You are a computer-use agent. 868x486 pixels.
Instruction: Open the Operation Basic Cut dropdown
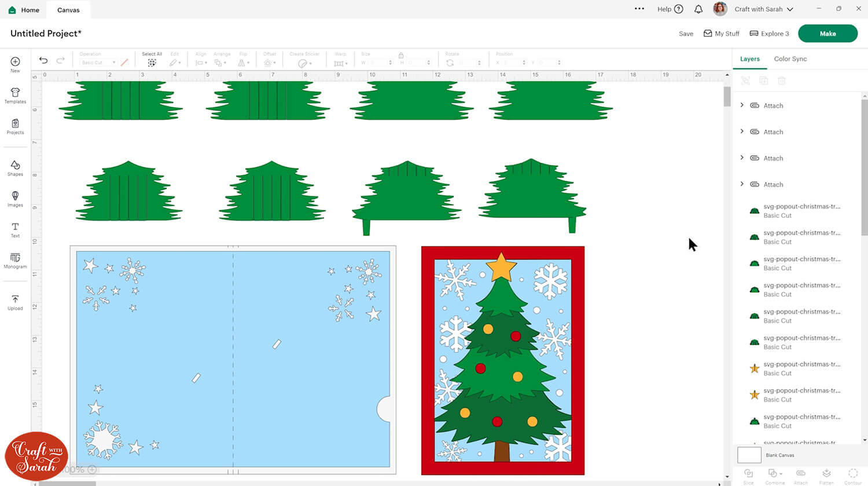pyautogui.click(x=98, y=63)
